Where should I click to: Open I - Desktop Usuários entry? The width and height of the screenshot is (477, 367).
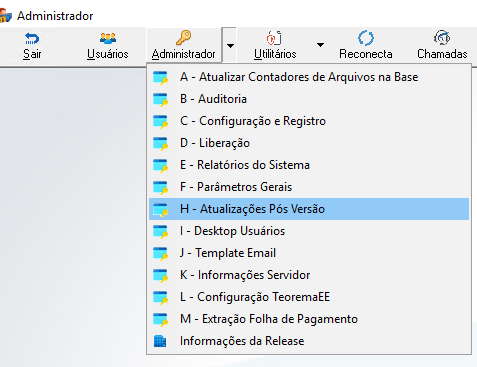pos(309,231)
